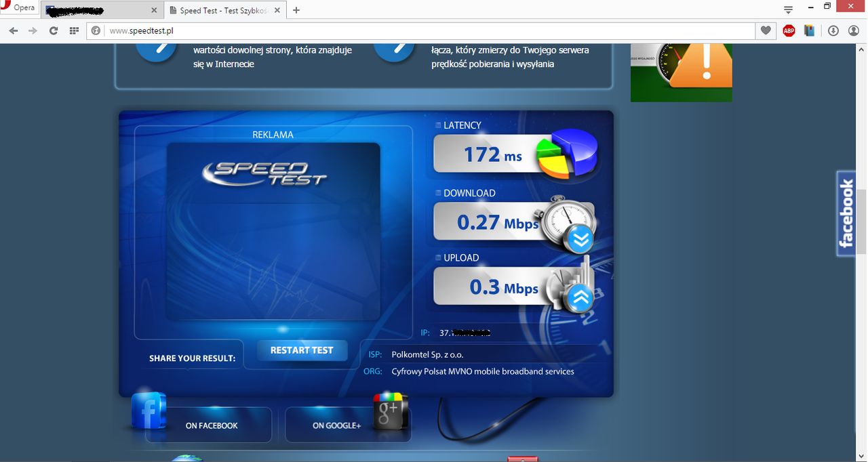Click the latency pie chart icon
Viewport: 868px width, 462px height.
click(x=567, y=154)
